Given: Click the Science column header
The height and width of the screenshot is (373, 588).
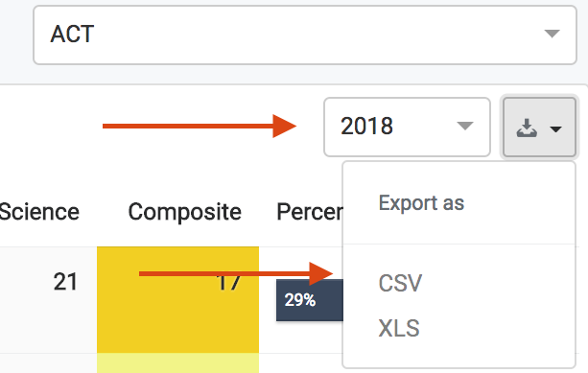Looking at the screenshot, I should coord(39,212).
